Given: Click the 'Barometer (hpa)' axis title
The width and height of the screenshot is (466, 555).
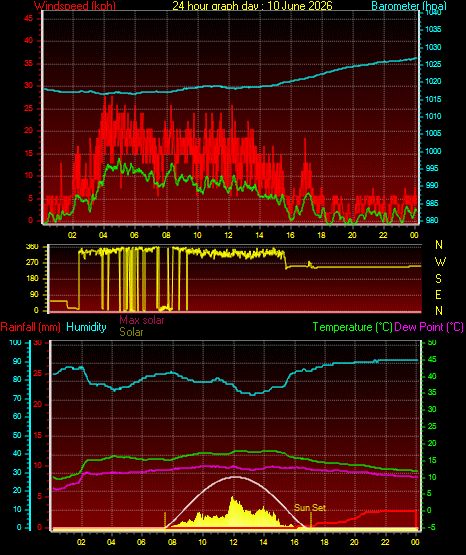Looking at the screenshot, I should point(409,6).
